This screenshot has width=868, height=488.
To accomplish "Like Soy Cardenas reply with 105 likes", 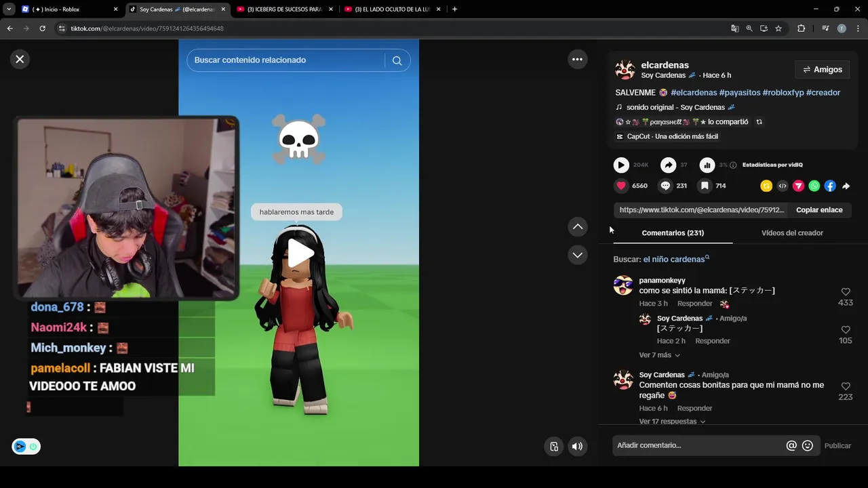I will tap(846, 330).
